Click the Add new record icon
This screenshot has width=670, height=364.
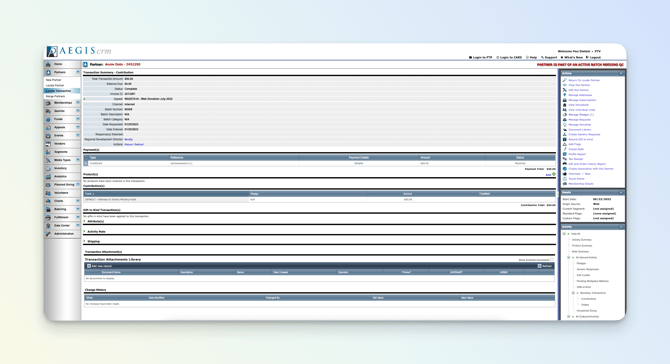(89, 266)
